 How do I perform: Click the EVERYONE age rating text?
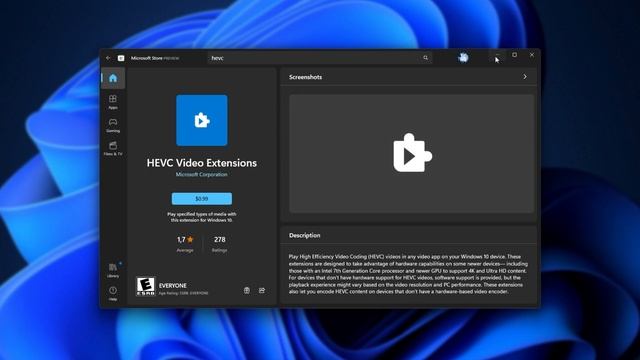173,285
